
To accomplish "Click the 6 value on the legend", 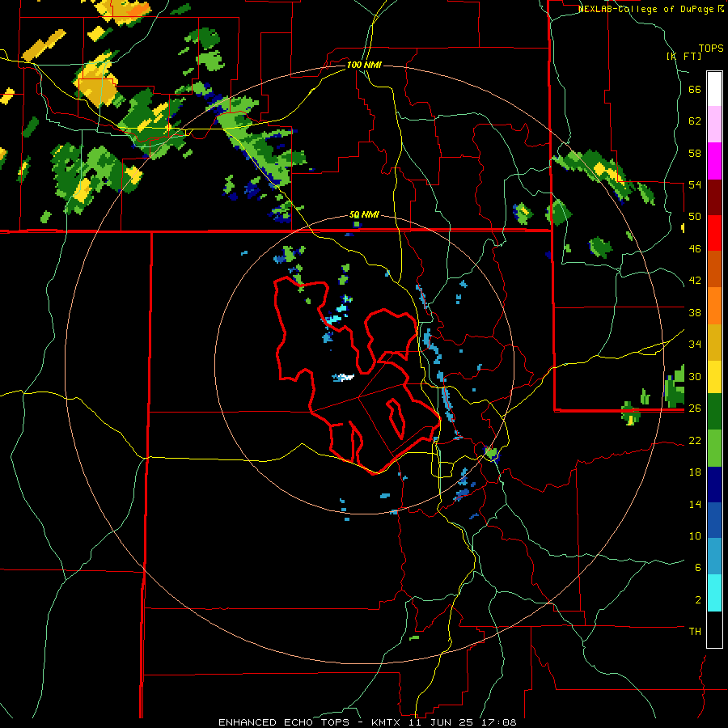I will 698,567.
